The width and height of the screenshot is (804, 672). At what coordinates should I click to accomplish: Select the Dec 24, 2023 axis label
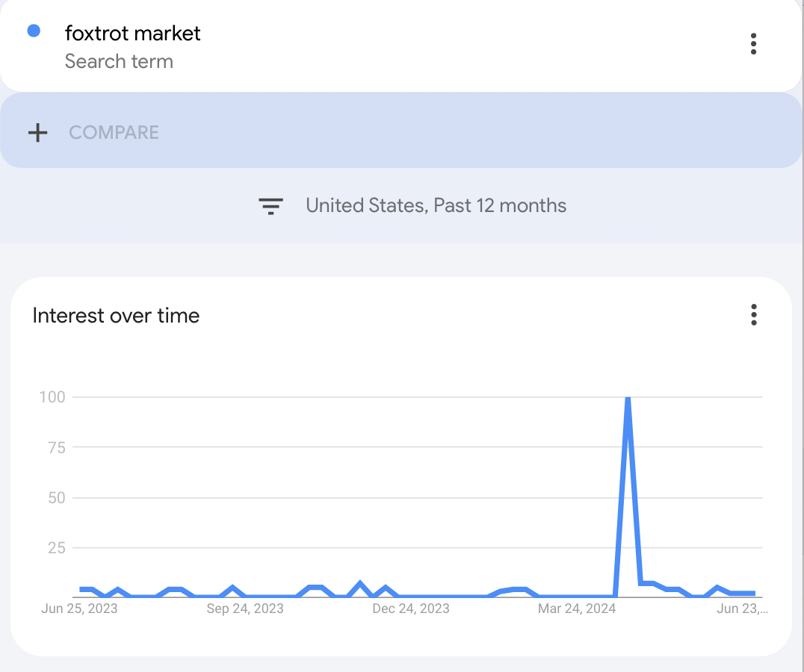(411, 609)
